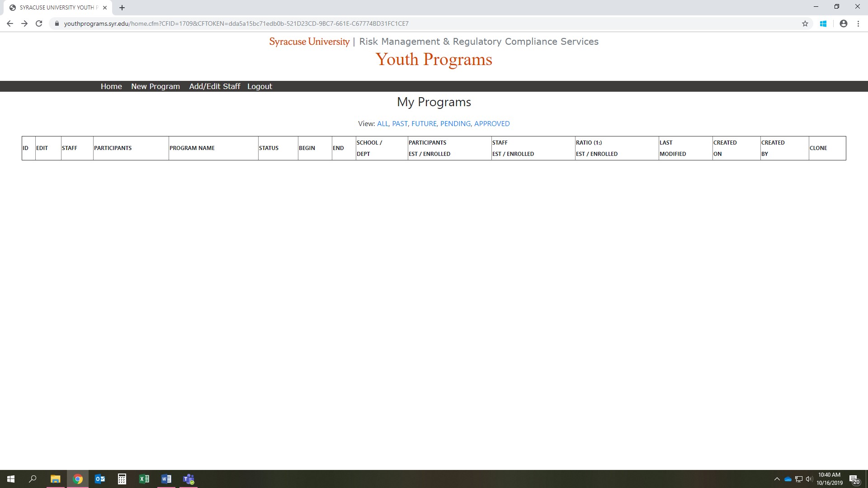Click the Youth Programs heading
868x488 pixels.
[434, 59]
